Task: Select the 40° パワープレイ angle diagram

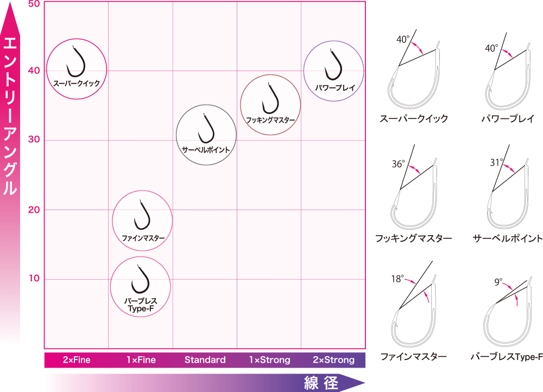Action: click(x=508, y=71)
